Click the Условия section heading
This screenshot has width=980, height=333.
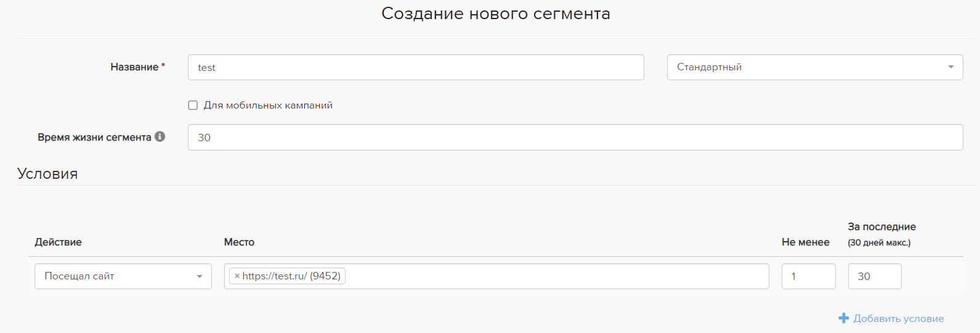47,174
